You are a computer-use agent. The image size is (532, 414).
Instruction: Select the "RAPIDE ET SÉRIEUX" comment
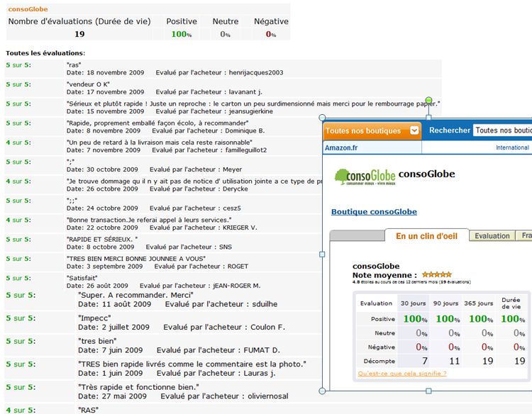click(x=102, y=239)
